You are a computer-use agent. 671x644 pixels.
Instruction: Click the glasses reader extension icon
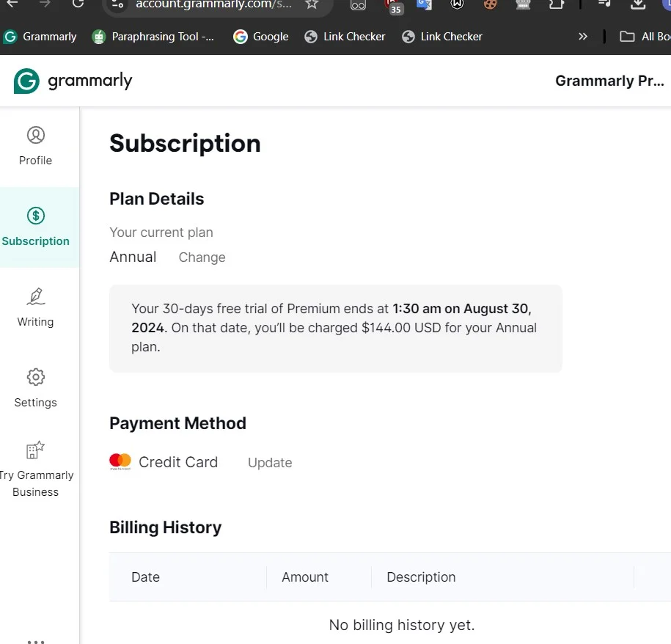(358, 4)
